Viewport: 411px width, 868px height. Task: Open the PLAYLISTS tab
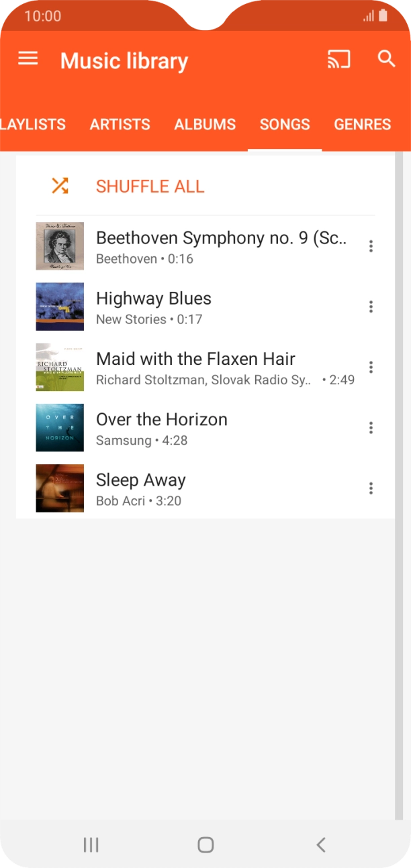[32, 124]
